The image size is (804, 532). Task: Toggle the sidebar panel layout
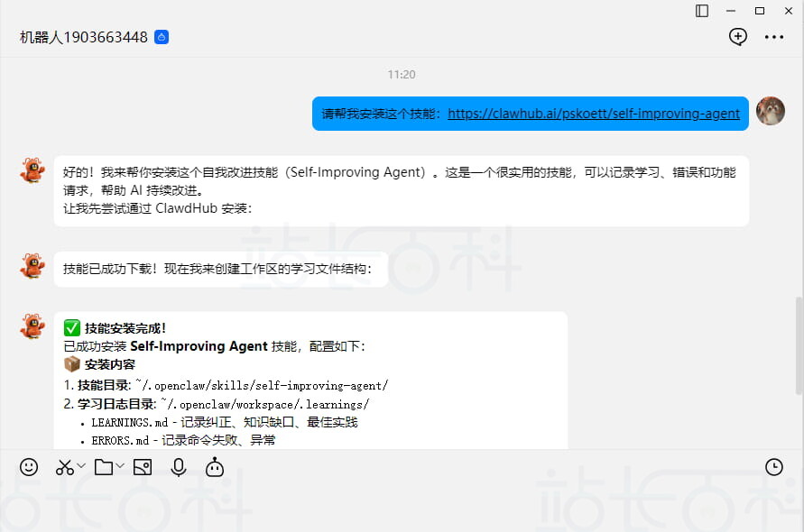point(701,11)
